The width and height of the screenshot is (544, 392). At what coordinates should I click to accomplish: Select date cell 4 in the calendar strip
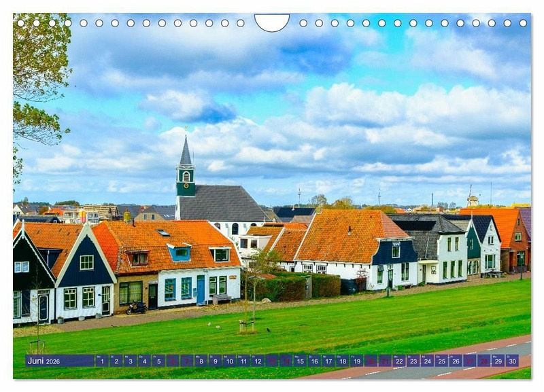(144, 361)
